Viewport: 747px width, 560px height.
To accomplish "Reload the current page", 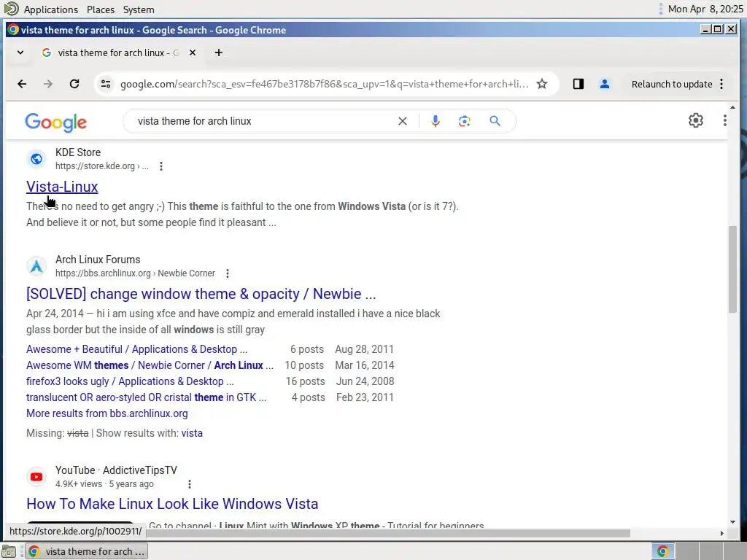I will pos(74,85).
